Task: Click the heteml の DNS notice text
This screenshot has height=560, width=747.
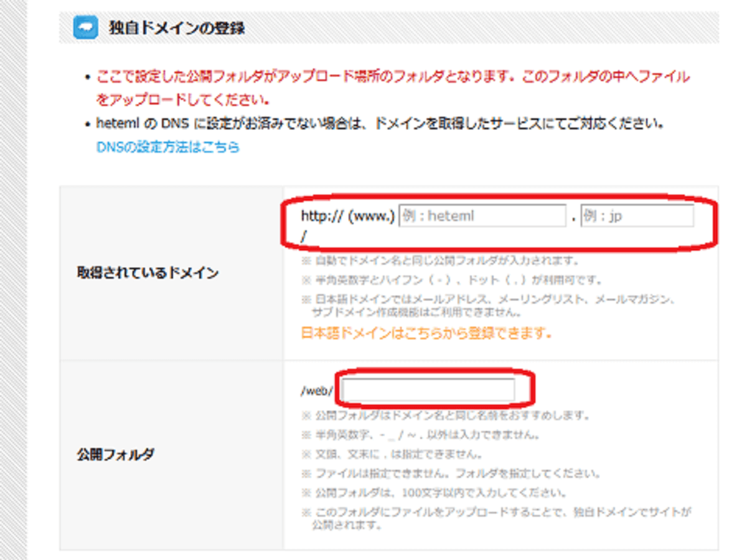Action: click(380, 124)
